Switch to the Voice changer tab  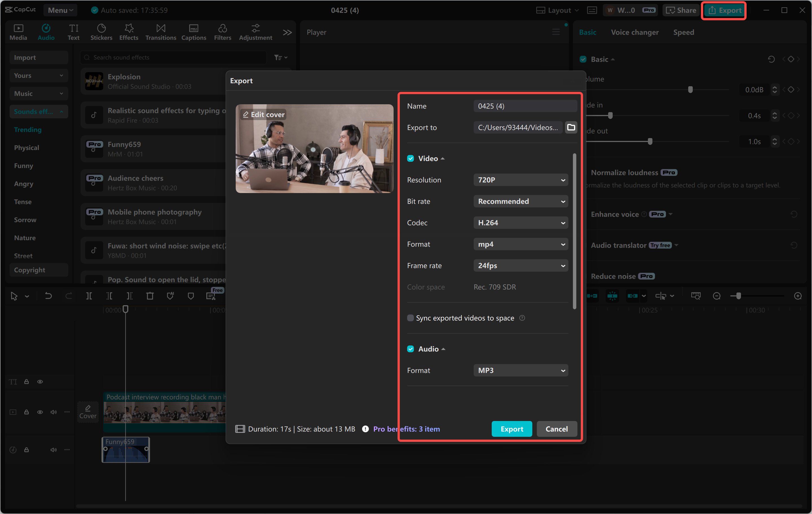(634, 32)
